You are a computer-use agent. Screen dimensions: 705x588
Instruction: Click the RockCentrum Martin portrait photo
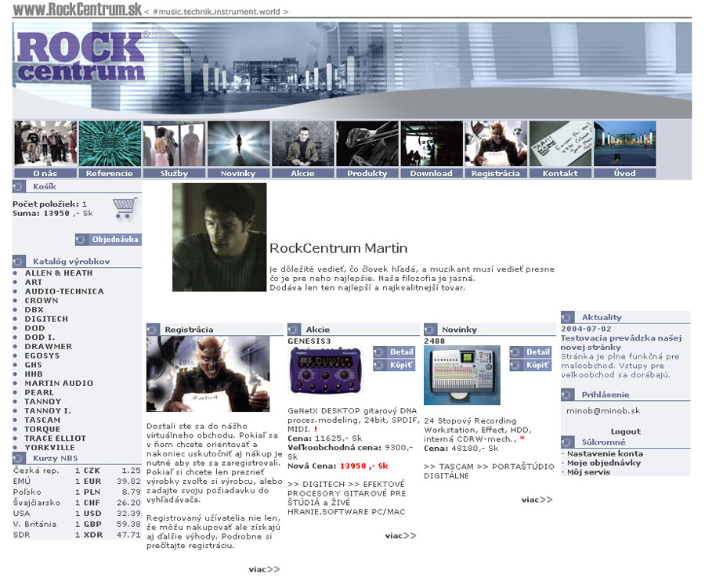(219, 237)
